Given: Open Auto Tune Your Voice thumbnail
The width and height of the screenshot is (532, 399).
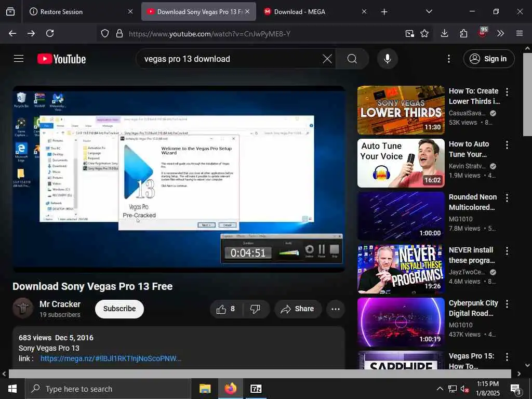Looking at the screenshot, I should pyautogui.click(x=401, y=163).
